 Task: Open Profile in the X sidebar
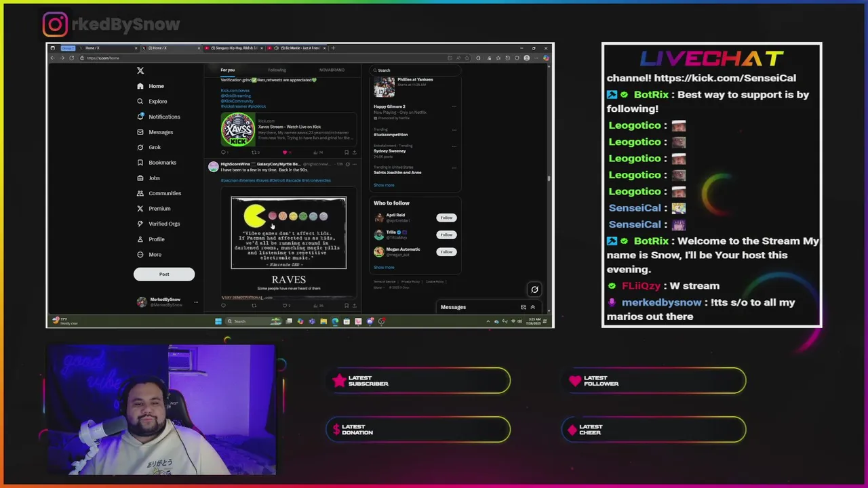coord(151,239)
